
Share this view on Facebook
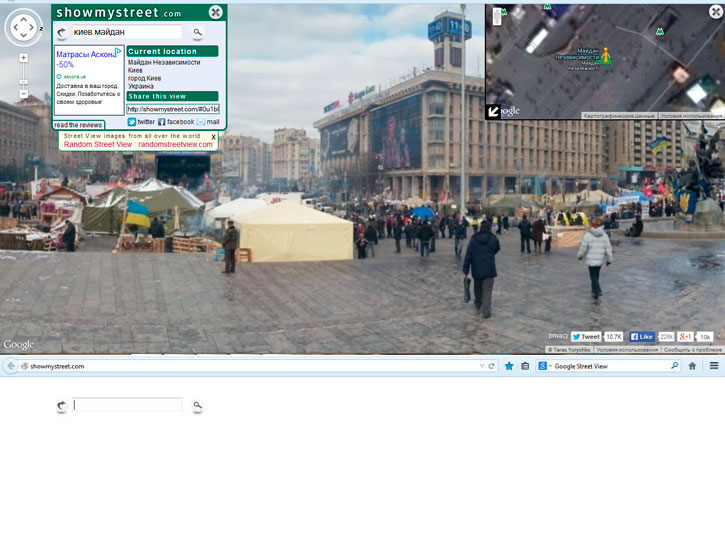[x=175, y=121]
